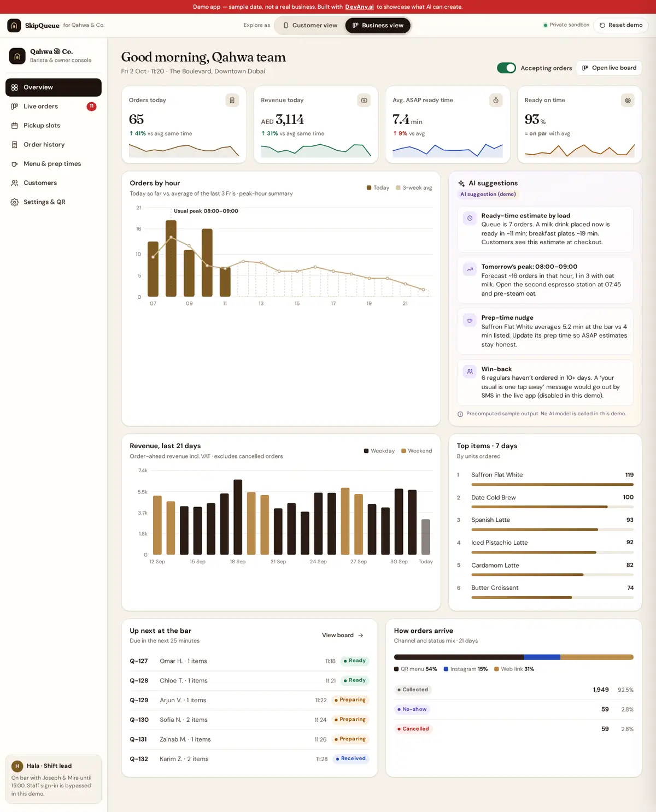Toggle the Weekend legend in revenue chart

coord(417,451)
